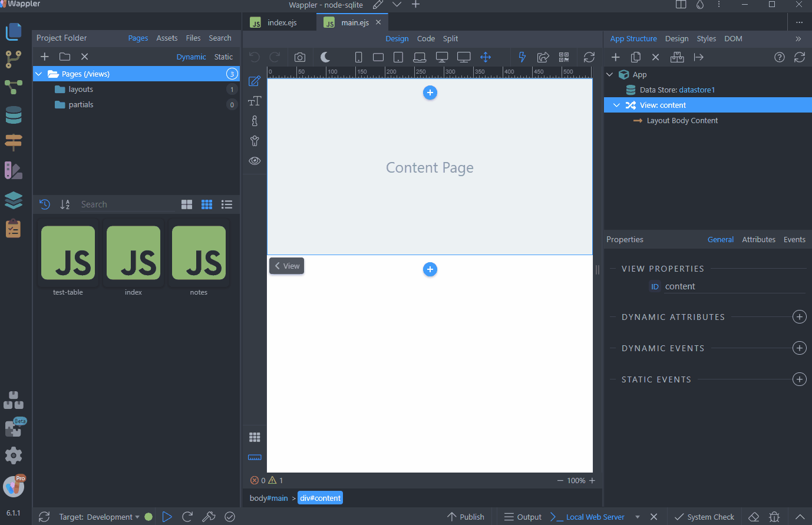Open the layers stack sidebar icon
812x525 pixels.
14,200
